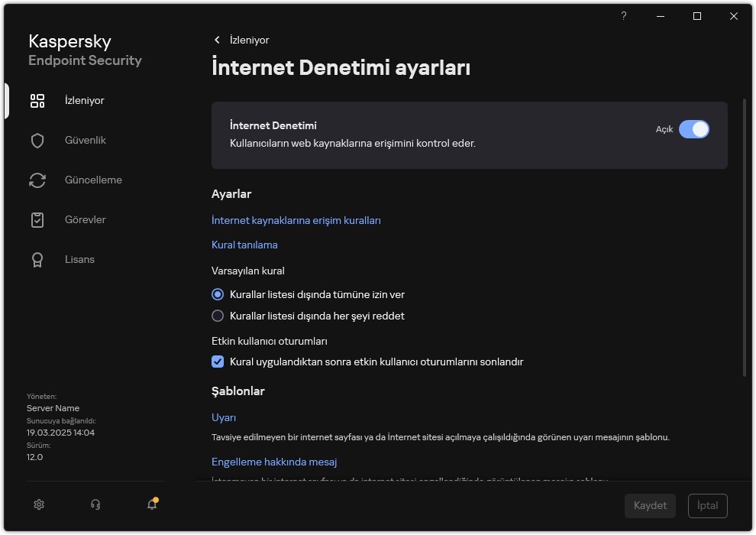Viewport: 756px width, 535px height.
Task: Open the İzleniyor section icon
Action: coord(37,100)
